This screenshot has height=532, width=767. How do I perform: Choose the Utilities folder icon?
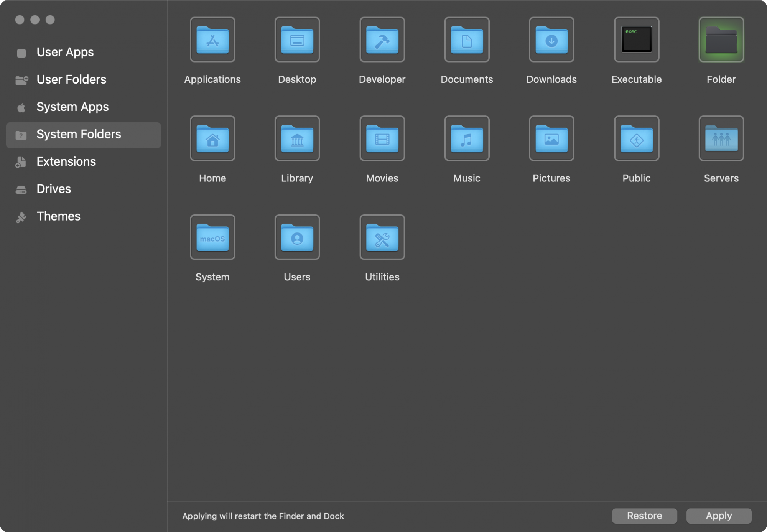(x=382, y=237)
